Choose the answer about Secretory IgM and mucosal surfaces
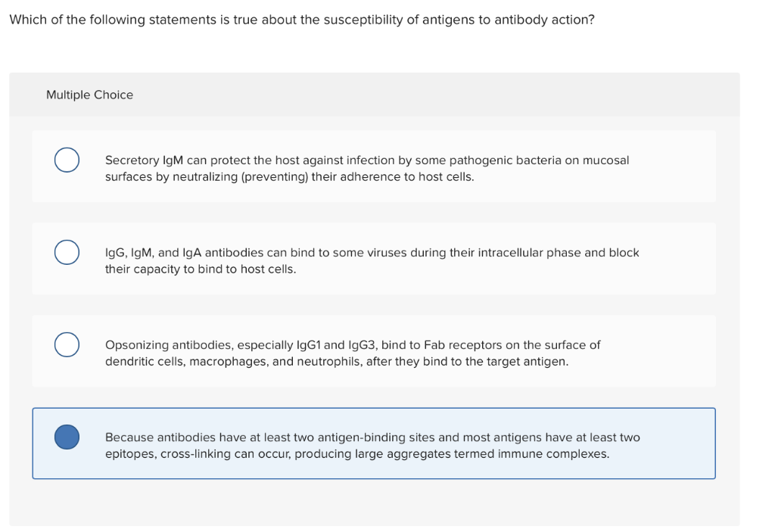Screen dimensions: 775x532 pos(367,168)
